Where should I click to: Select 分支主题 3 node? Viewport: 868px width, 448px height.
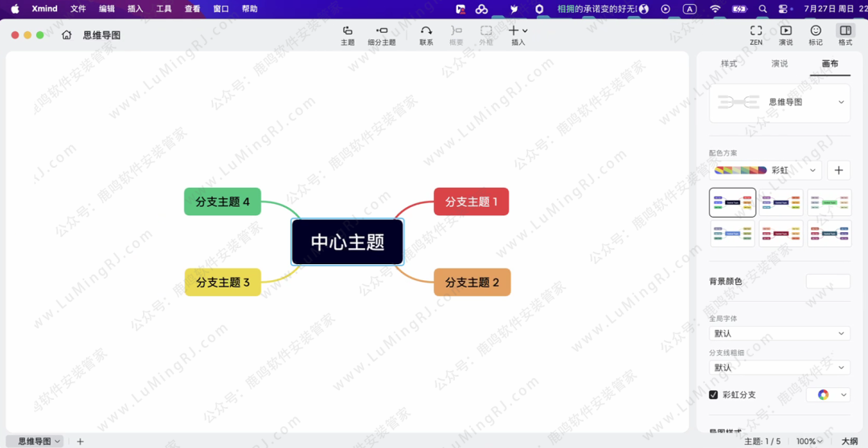[x=223, y=282]
